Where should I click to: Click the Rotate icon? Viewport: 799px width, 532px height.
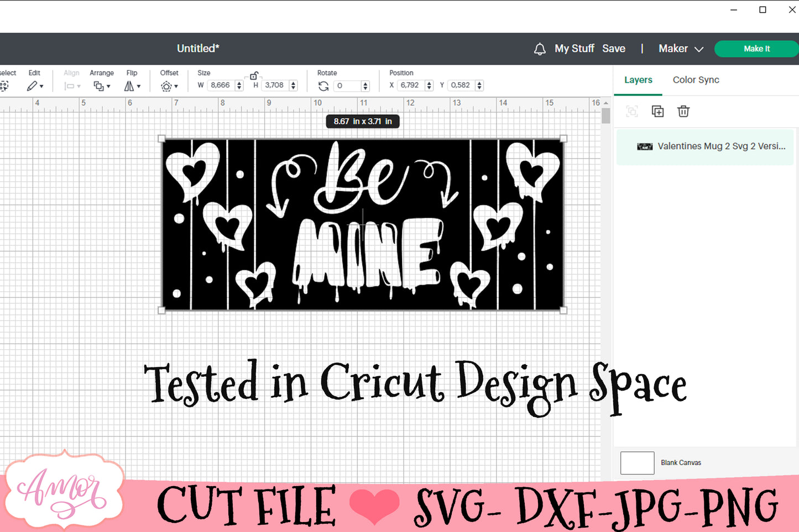coord(323,86)
